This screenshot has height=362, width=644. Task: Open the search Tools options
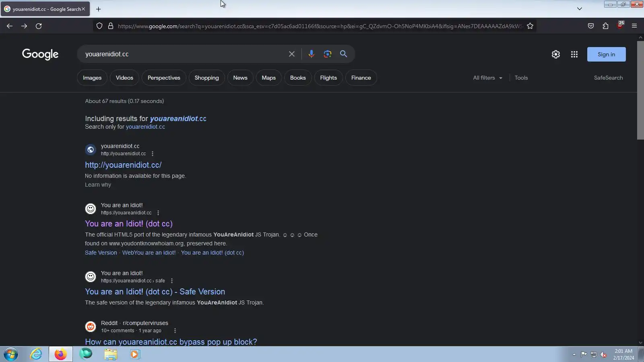521,78
